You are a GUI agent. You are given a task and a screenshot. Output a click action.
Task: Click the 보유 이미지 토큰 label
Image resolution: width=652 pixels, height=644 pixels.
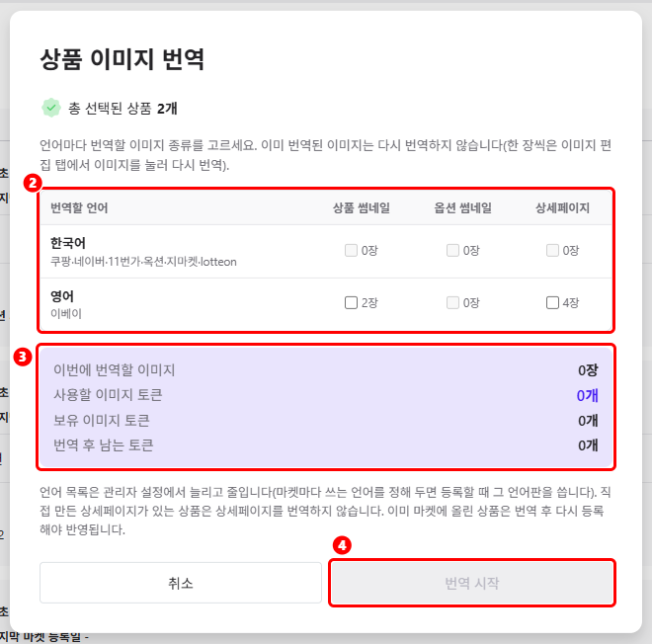pos(102,421)
